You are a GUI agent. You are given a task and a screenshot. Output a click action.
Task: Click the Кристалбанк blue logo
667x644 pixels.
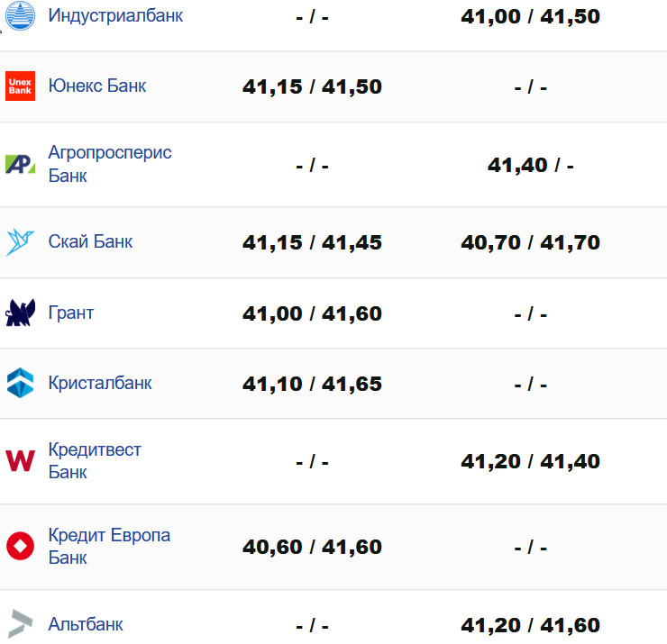20,383
